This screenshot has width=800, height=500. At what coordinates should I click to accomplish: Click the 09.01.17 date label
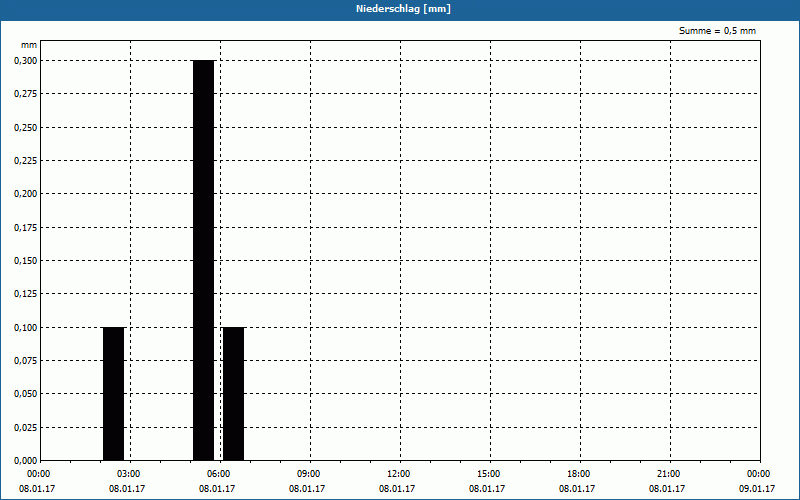757,489
